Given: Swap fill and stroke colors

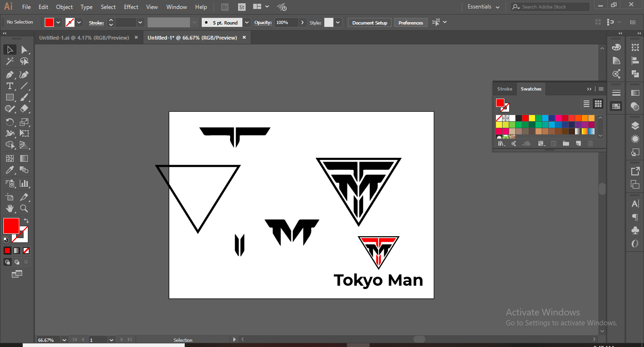Looking at the screenshot, I should tap(26, 220).
